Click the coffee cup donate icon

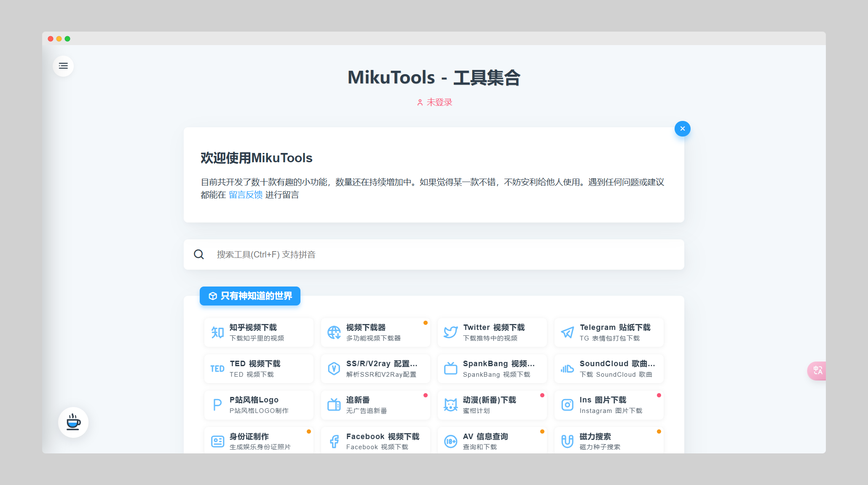[x=73, y=422]
